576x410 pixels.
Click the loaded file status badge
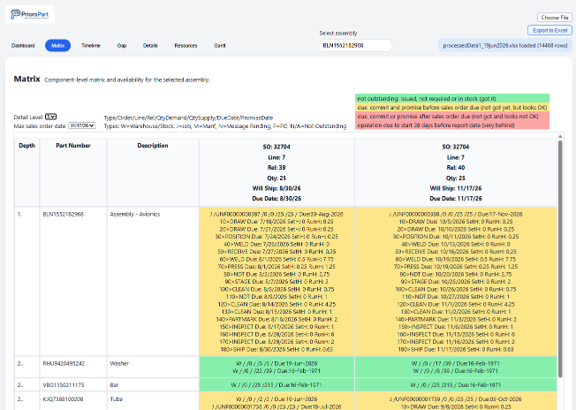click(x=505, y=46)
